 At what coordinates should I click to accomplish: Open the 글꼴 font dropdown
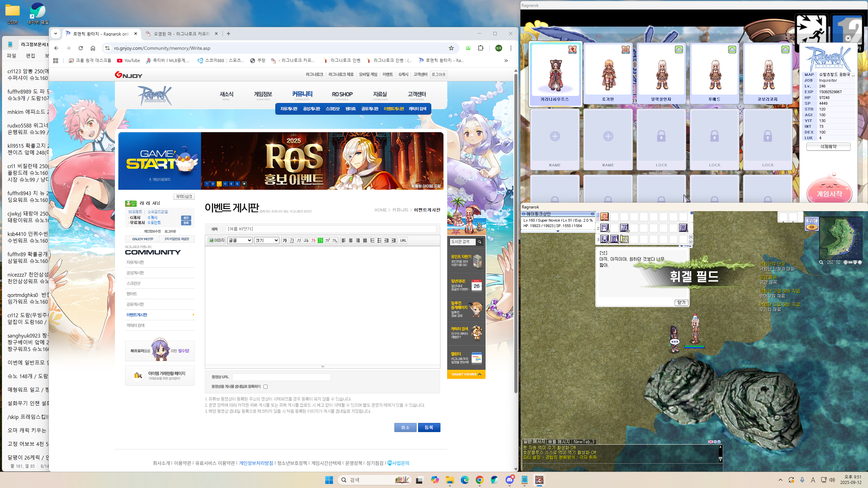pyautogui.click(x=240, y=240)
